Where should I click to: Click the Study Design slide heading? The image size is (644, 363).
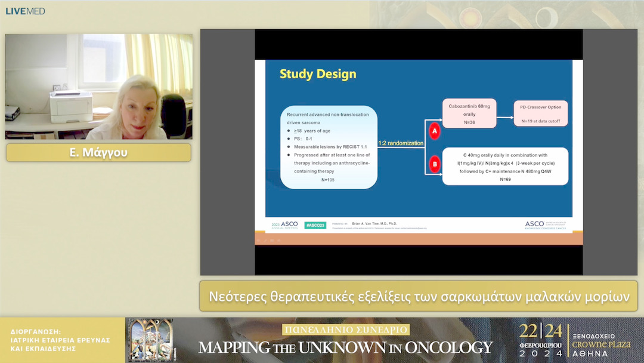click(x=318, y=74)
